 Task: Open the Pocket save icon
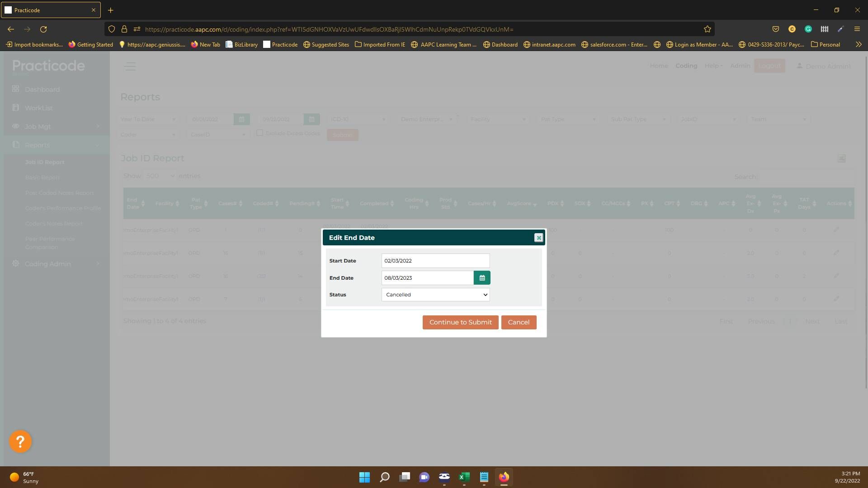776,29
